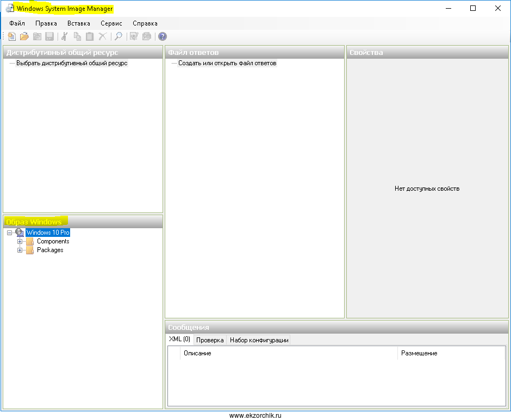
Task: Click the Дистрибутивный общий ресурс header
Action: (83, 53)
